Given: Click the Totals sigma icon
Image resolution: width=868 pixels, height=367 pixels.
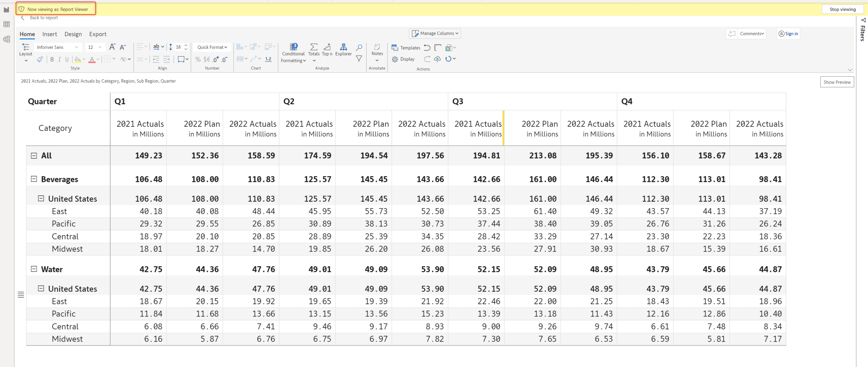Looking at the screenshot, I should point(313,47).
